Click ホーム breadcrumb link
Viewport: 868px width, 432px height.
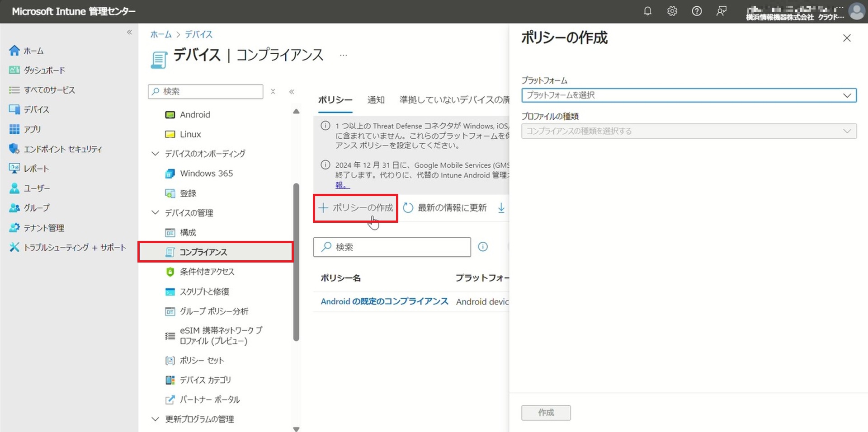(x=161, y=34)
